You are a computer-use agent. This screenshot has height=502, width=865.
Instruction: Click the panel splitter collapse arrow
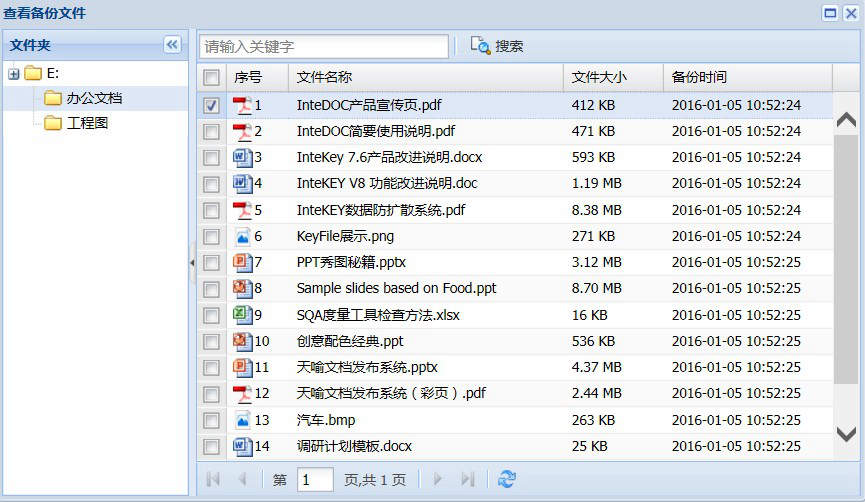click(192, 263)
